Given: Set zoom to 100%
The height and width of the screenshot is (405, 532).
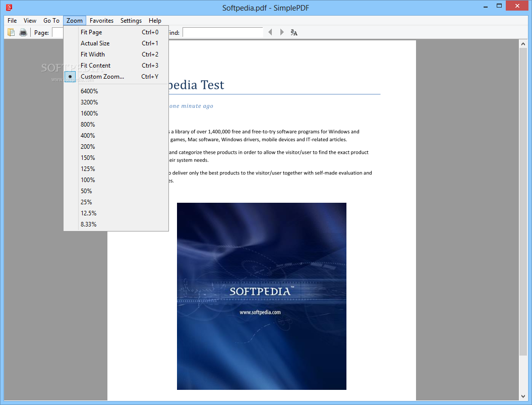Looking at the screenshot, I should [115, 180].
